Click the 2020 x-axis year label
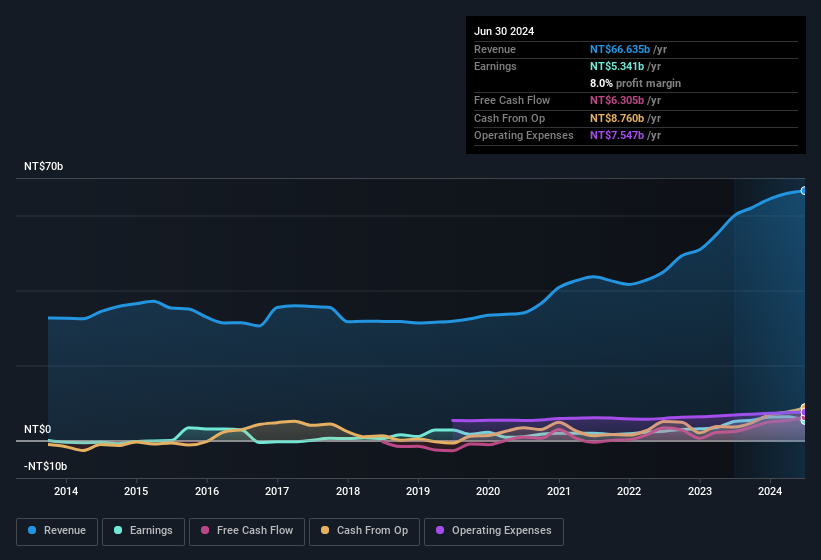 tap(488, 491)
